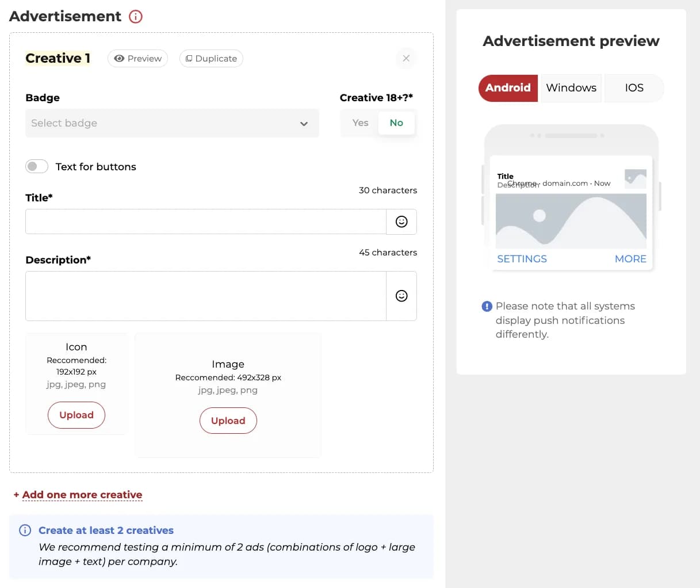The image size is (700, 588).
Task: Click the small image thumbnail in notification preview
Action: (x=636, y=179)
